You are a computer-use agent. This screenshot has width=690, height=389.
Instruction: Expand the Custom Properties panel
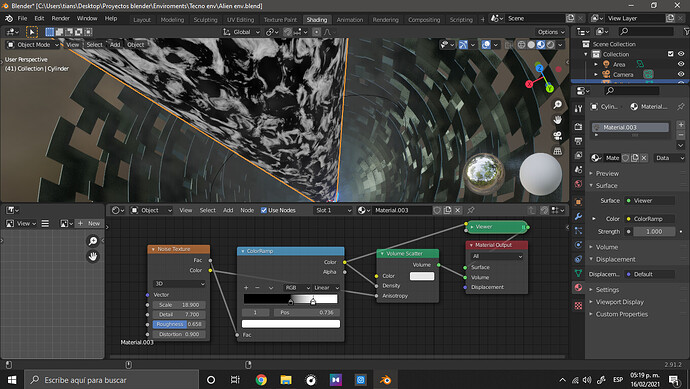621,314
